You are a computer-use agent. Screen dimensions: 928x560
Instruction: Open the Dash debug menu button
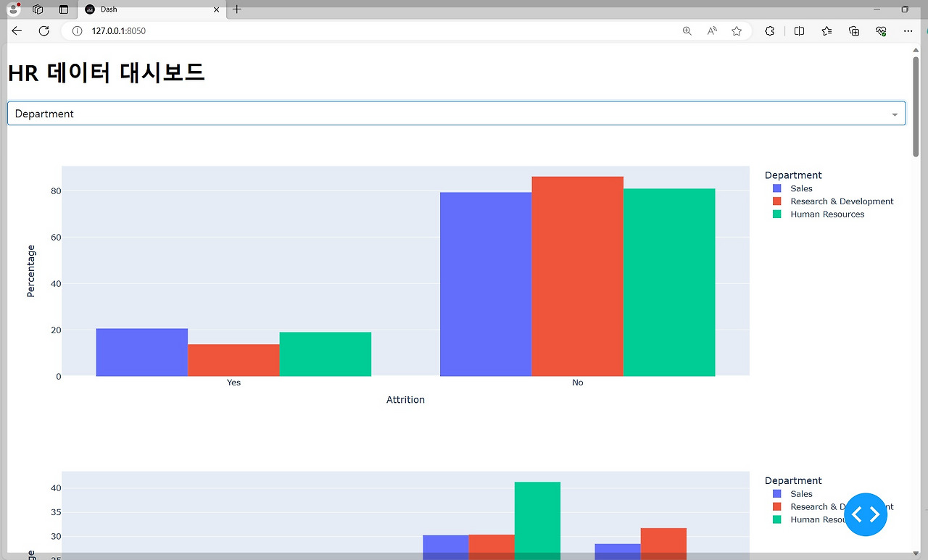point(866,514)
